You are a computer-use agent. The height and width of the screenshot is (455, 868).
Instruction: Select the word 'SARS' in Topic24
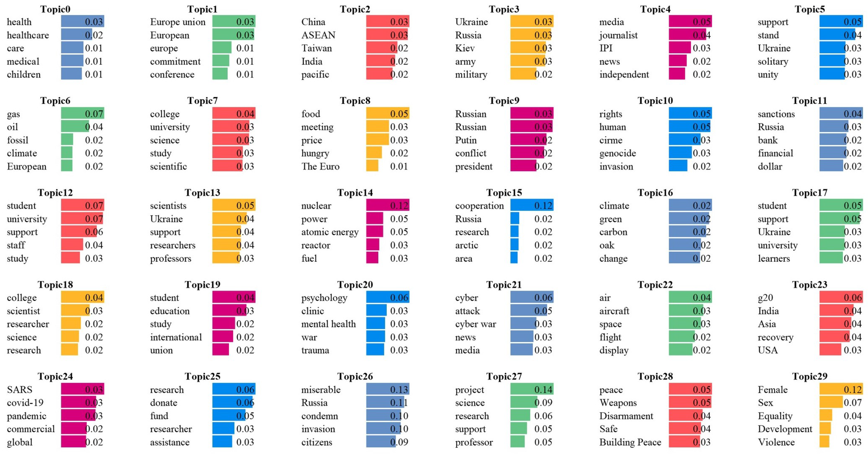20,390
